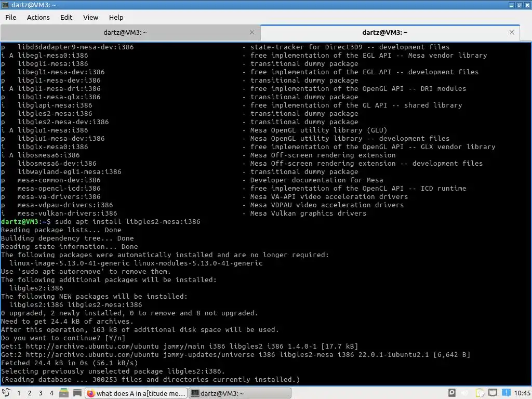The height and width of the screenshot is (399, 532).
Task: Switch to workspace 1
Action: pos(19,393)
